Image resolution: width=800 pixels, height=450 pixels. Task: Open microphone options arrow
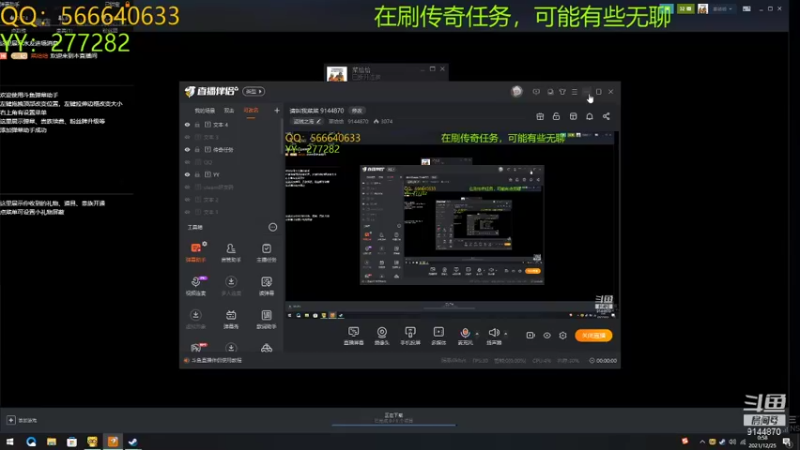(477, 334)
